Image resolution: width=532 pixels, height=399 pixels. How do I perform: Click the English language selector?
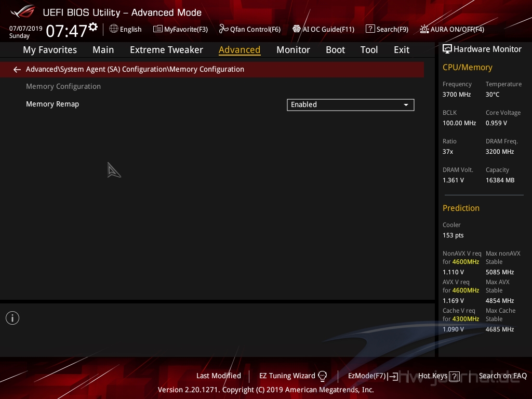(x=126, y=29)
